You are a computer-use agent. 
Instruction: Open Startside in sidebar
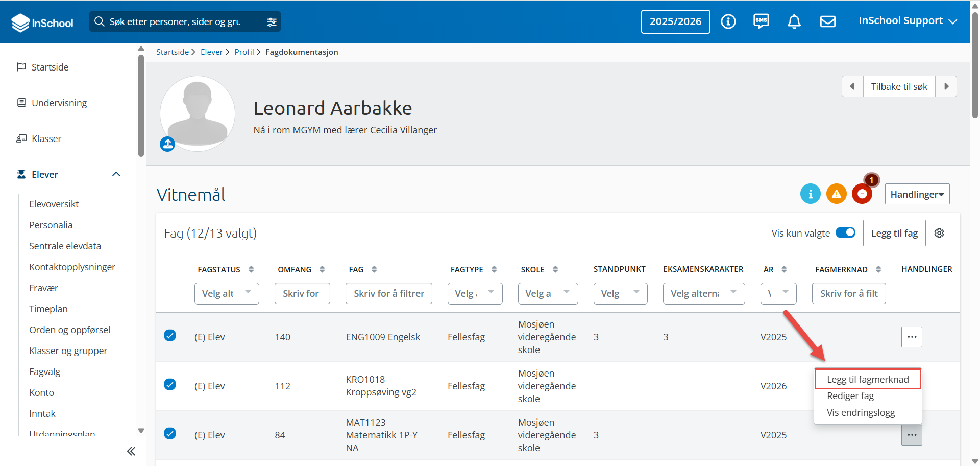50,67
